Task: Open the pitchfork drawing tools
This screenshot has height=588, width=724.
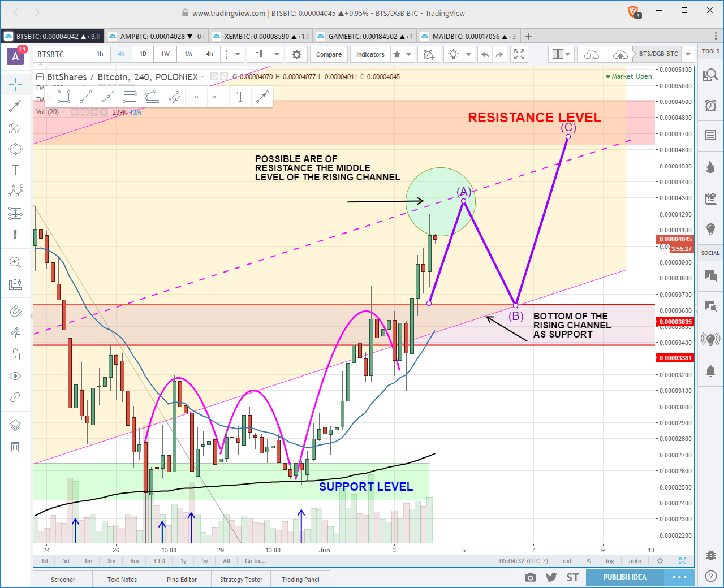Action: (x=15, y=128)
